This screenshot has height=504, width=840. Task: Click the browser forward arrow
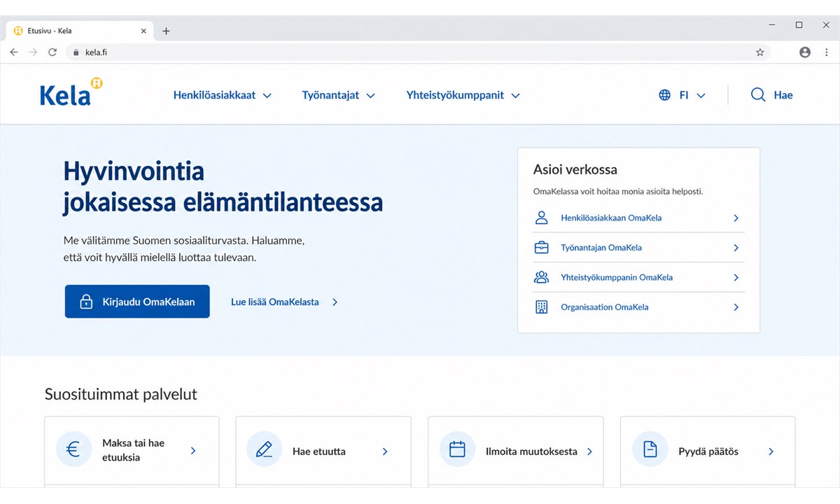33,52
